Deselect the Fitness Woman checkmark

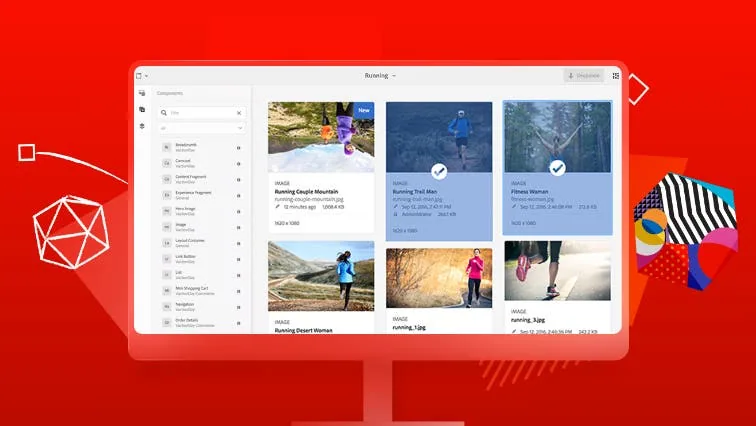[x=557, y=168]
